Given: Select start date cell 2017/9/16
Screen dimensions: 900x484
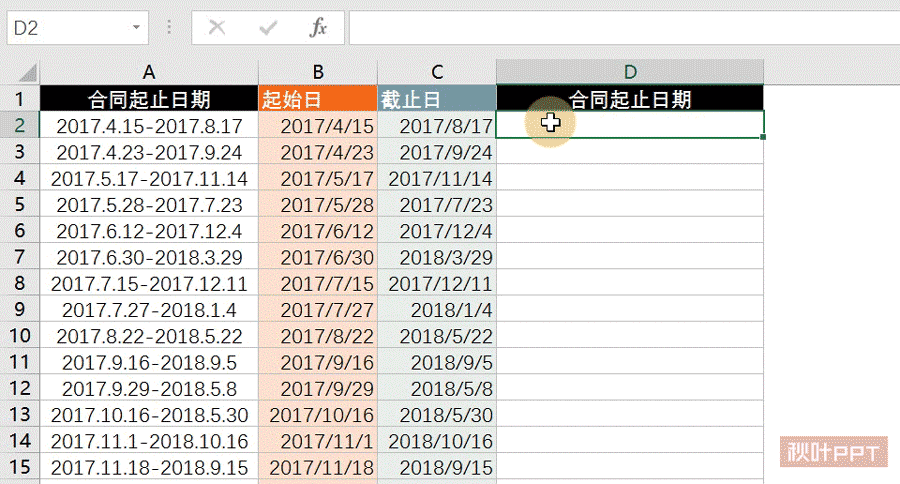Looking at the screenshot, I should (x=318, y=362).
